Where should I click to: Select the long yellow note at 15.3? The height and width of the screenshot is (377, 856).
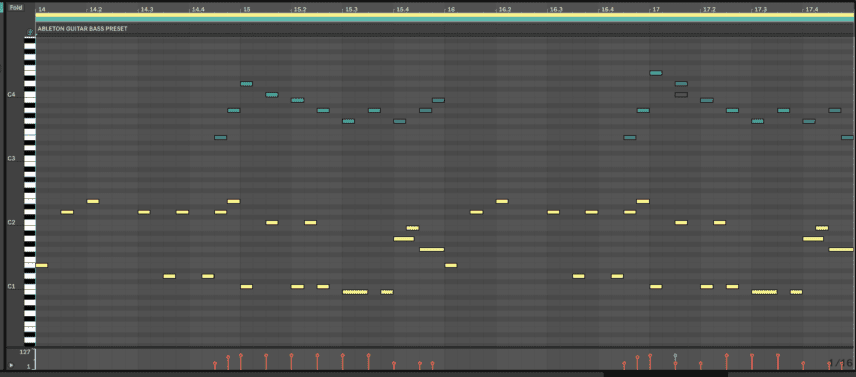355,292
